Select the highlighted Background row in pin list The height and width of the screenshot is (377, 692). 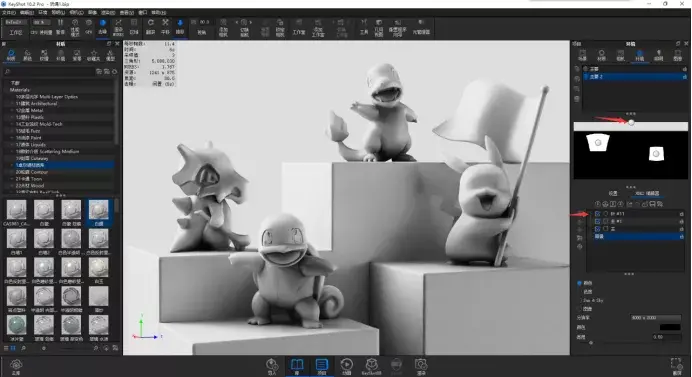coord(638,237)
